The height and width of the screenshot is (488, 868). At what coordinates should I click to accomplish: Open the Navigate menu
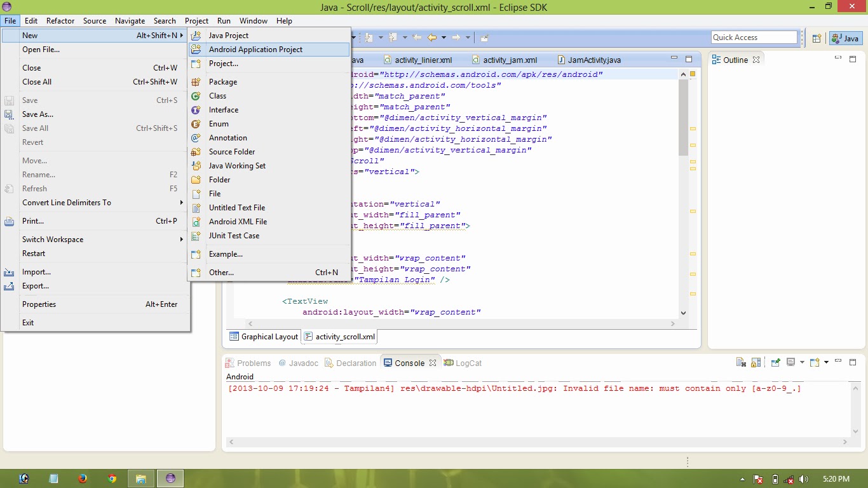130,21
